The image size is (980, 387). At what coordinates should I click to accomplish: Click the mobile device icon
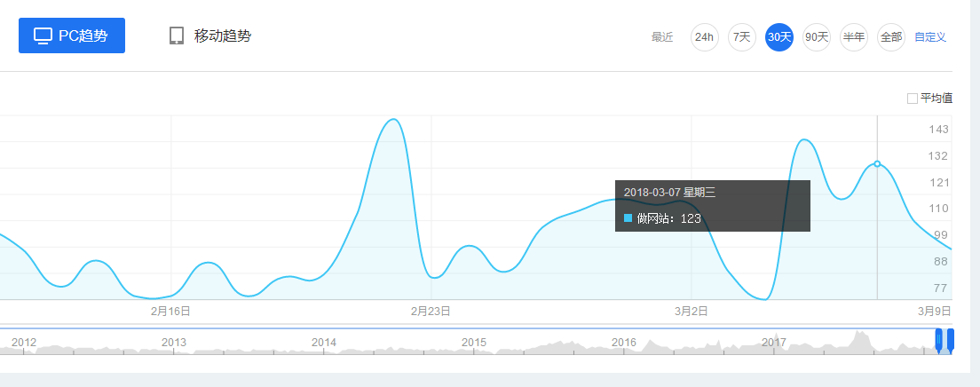(177, 36)
